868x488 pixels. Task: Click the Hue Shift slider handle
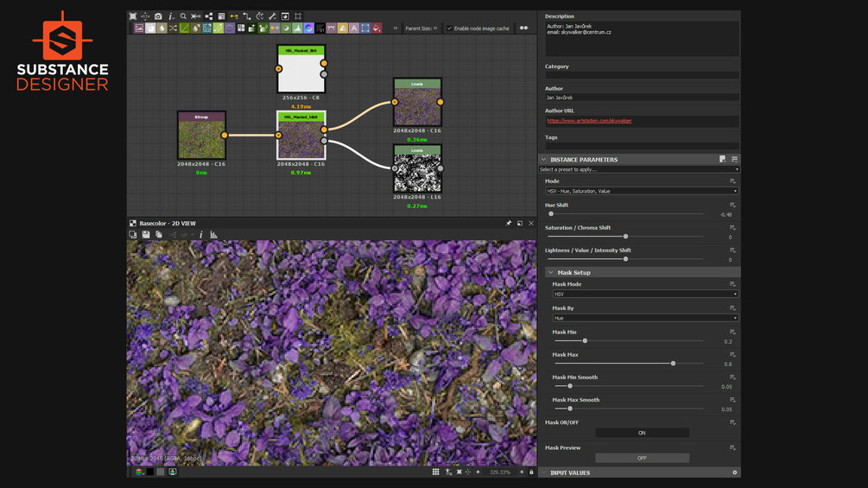pyautogui.click(x=551, y=214)
